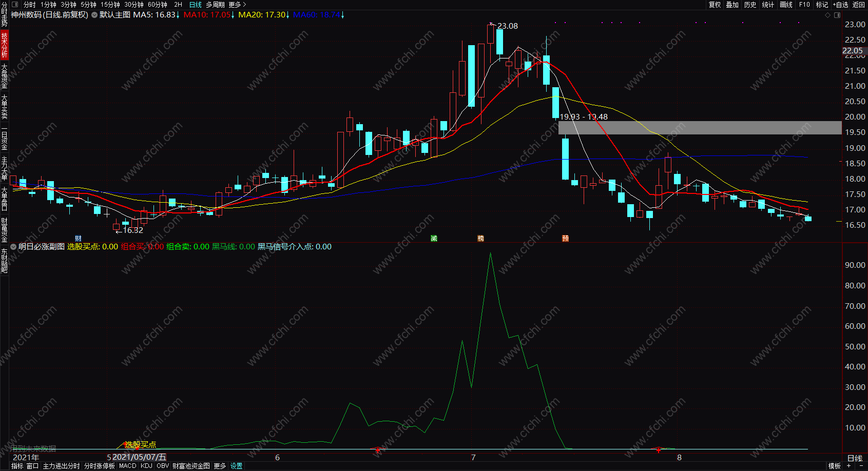Switch to the 分时 intraday chart
Viewport: 868px width, 471px height.
(x=30, y=5)
